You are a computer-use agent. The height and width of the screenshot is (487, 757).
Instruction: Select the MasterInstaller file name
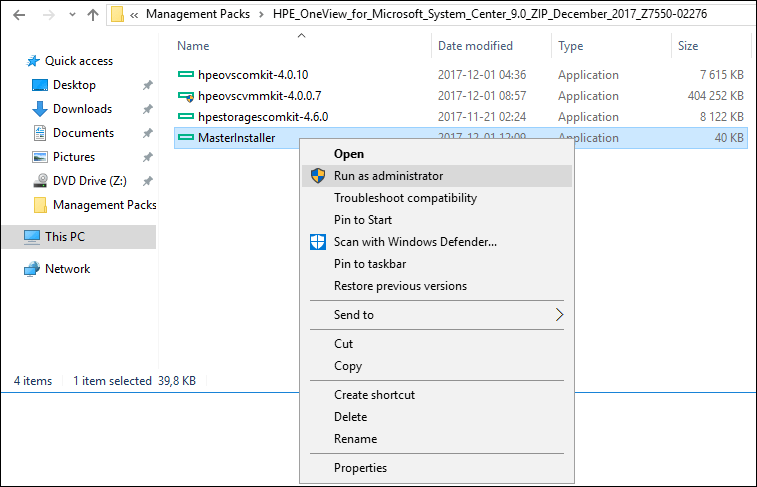point(237,138)
